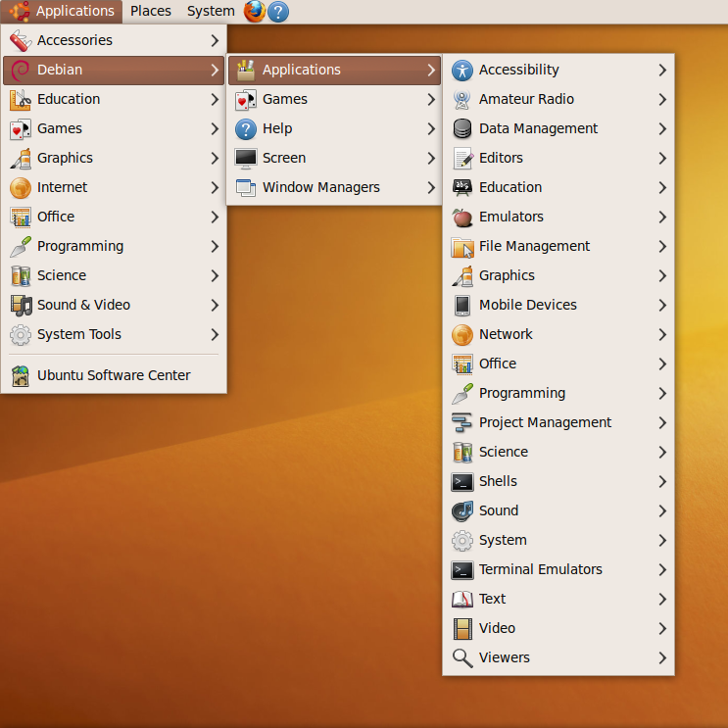Click the Project Management chart icon
This screenshot has height=728, width=728.
[461, 422]
